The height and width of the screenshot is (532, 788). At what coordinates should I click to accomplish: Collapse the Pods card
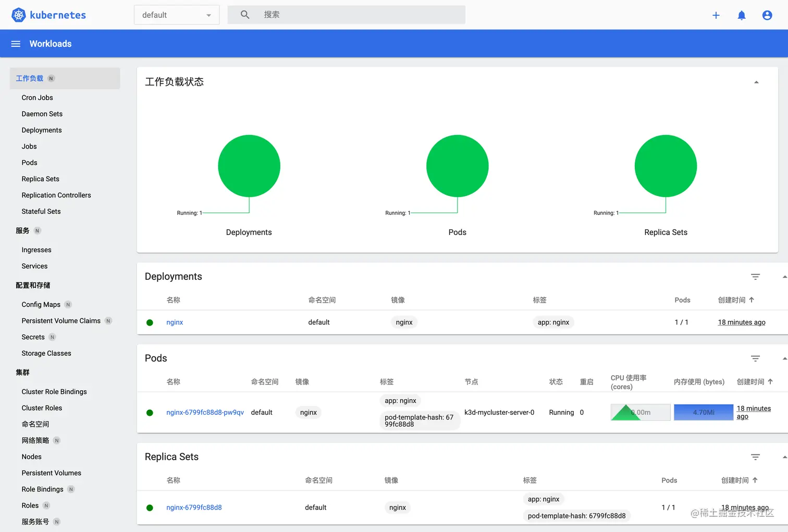click(784, 358)
